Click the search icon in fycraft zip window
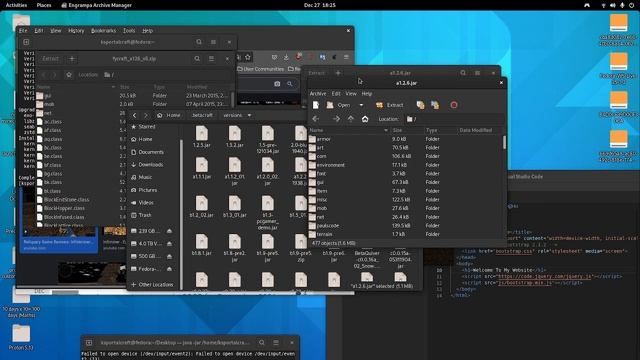This screenshot has height=360, width=640. point(197,59)
